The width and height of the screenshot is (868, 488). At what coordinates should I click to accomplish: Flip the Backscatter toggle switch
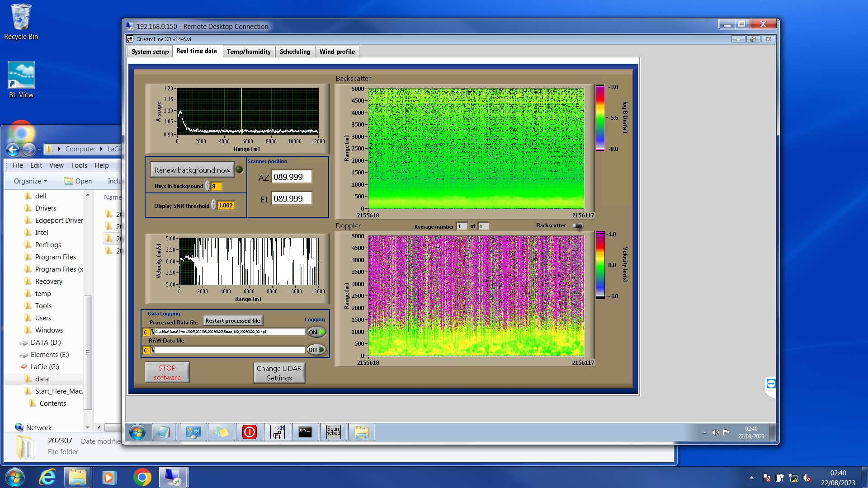coord(578,226)
